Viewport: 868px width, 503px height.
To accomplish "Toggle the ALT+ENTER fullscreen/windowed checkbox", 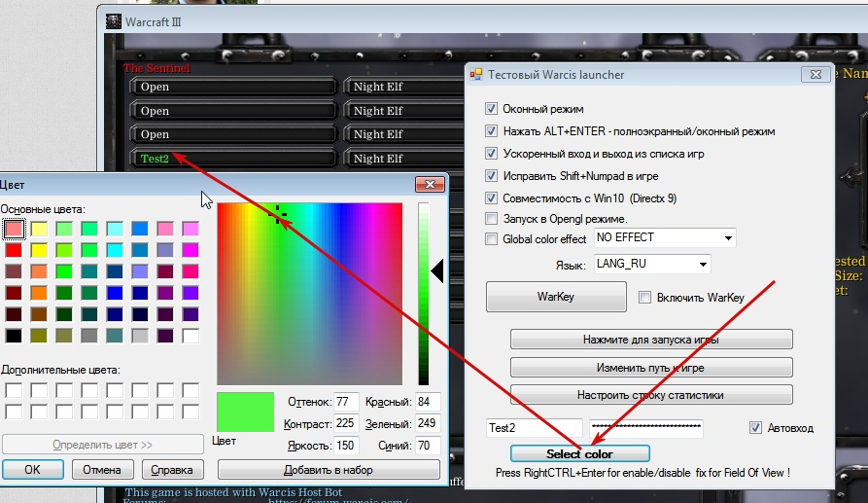I will click(x=491, y=131).
